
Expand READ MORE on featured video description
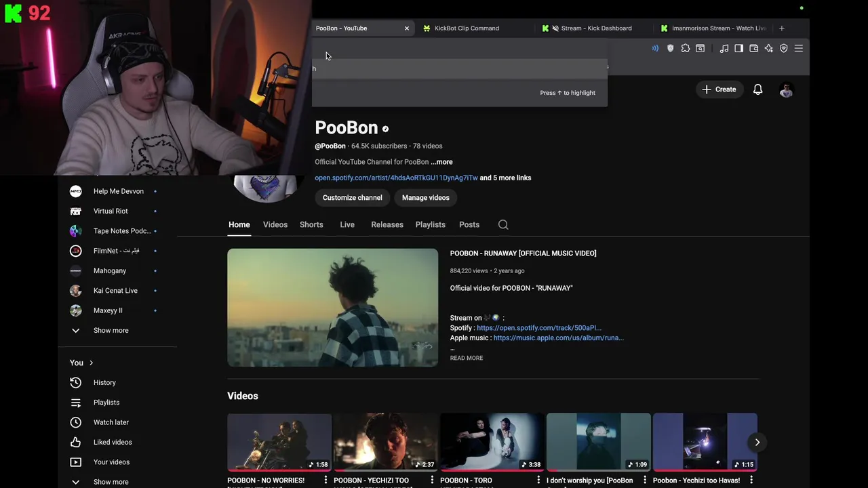tap(467, 358)
